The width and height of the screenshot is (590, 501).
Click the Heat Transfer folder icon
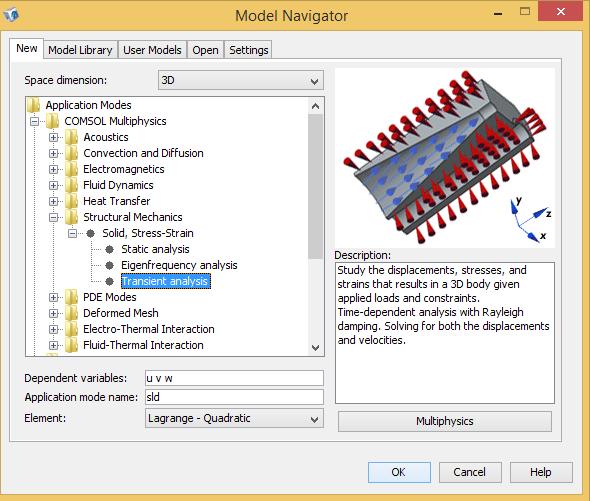pos(71,201)
